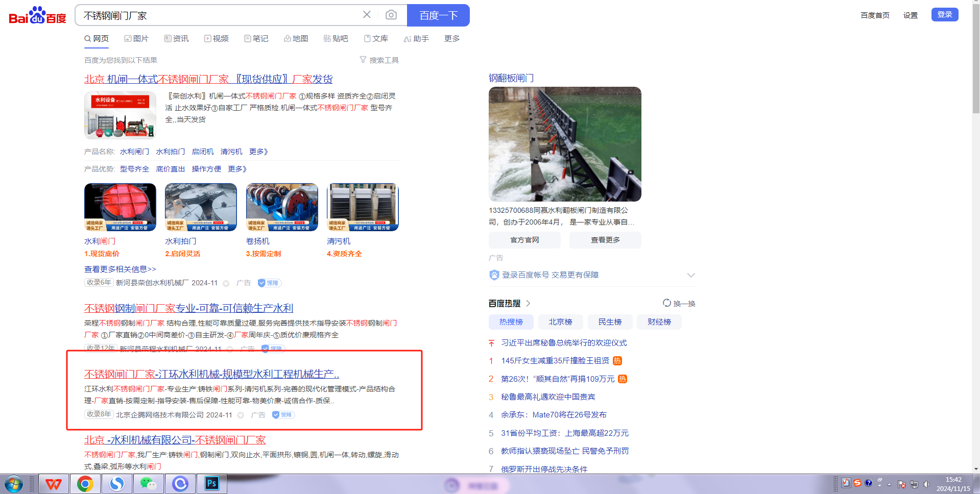Open the dropdown circle after 北京企腾网络技术有限公司 2024-11

coord(241,415)
